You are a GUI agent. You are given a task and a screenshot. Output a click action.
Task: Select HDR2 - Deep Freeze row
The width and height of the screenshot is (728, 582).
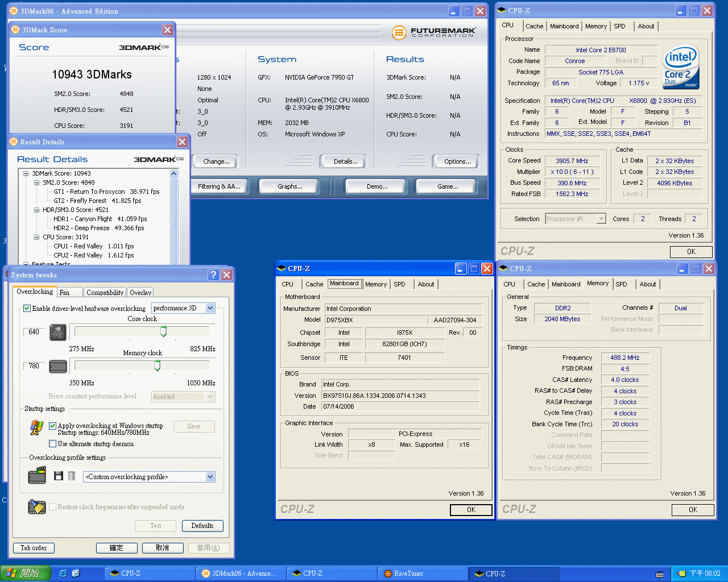(x=98, y=228)
